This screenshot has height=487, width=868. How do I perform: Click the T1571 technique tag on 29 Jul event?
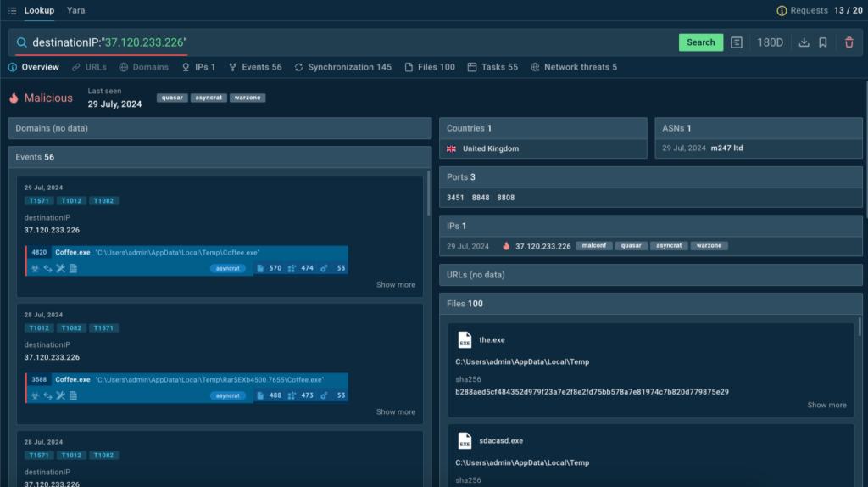tap(38, 201)
